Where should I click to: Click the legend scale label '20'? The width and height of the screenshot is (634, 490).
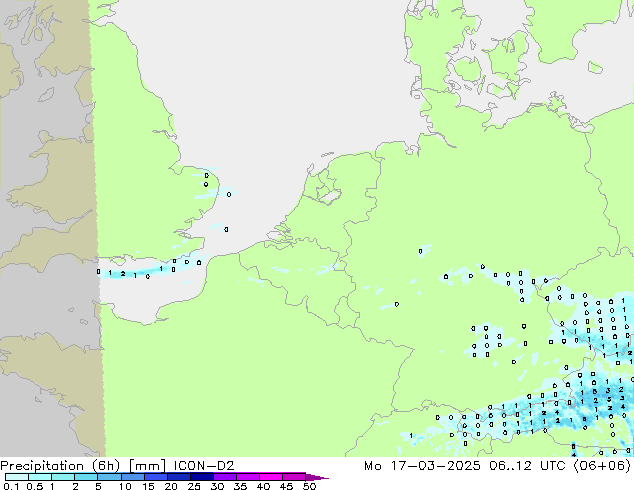coord(171,486)
